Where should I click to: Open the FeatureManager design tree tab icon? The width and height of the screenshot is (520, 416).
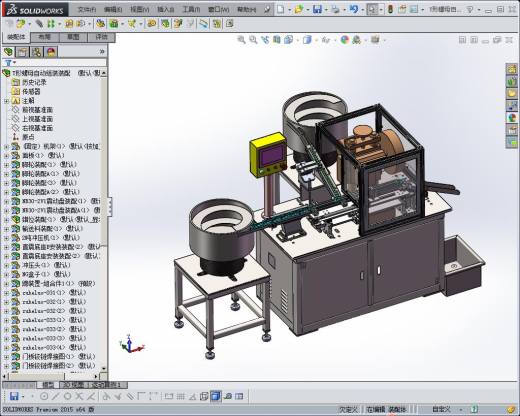coord(9,52)
